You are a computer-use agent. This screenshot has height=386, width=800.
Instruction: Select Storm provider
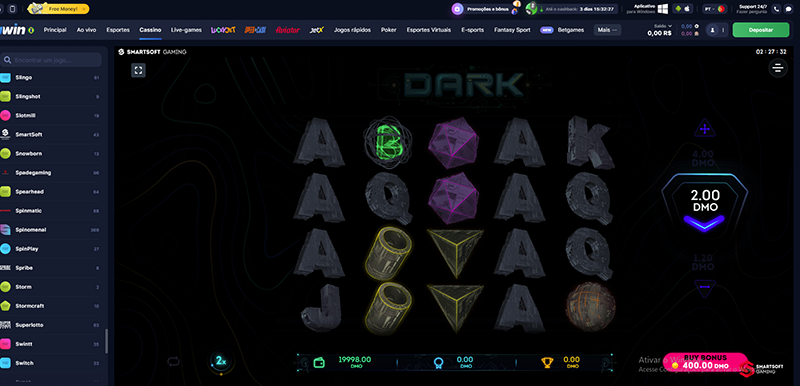coord(51,287)
